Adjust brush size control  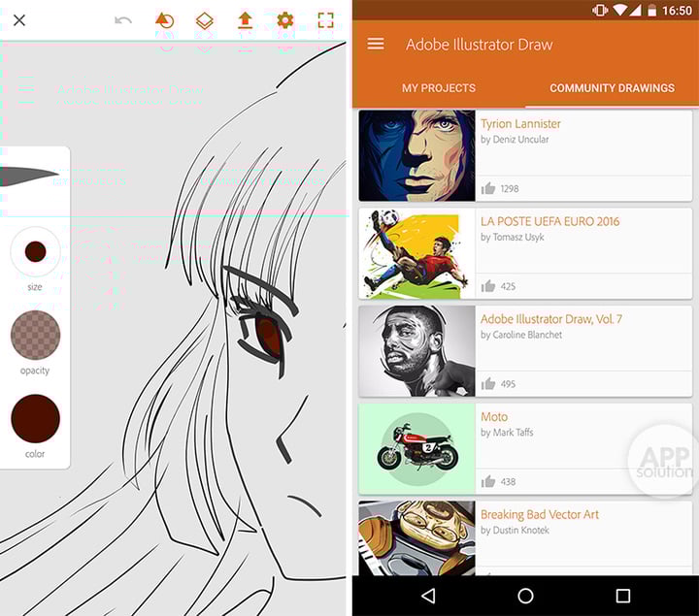[x=35, y=251]
